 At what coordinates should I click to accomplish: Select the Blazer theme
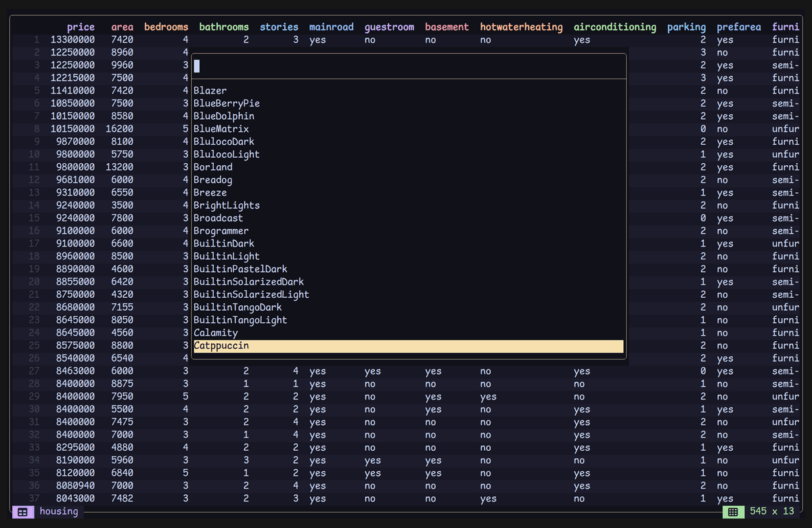pos(409,91)
